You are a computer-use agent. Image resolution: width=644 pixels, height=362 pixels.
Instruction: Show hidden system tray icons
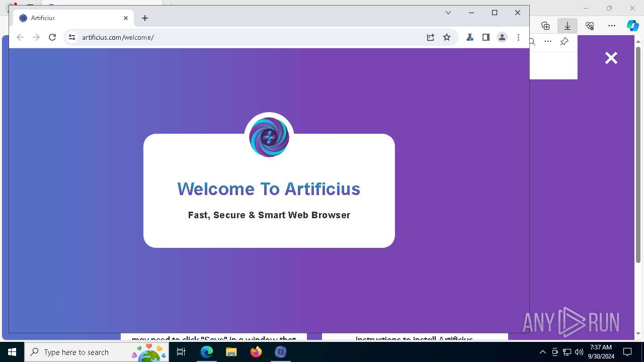click(542, 352)
